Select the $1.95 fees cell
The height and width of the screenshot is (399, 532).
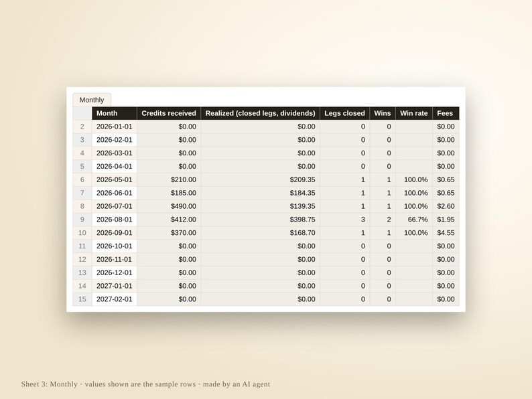click(446, 220)
